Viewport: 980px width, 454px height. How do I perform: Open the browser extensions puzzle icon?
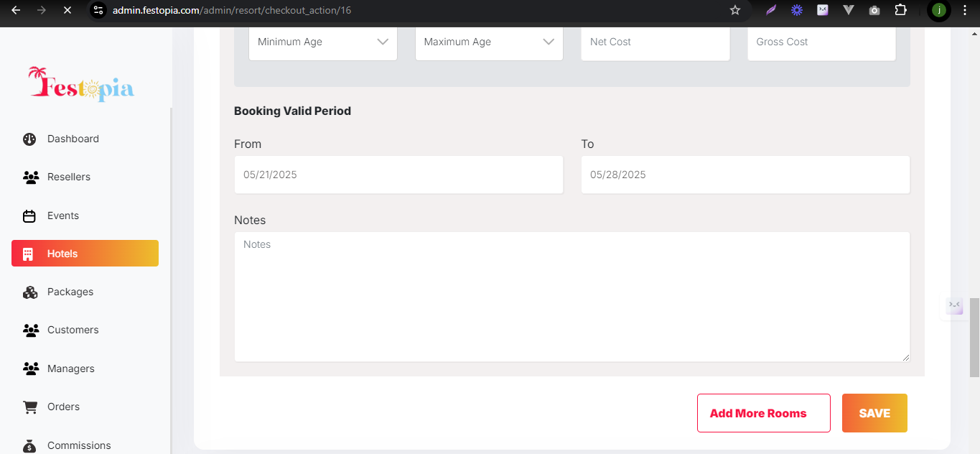(x=900, y=10)
